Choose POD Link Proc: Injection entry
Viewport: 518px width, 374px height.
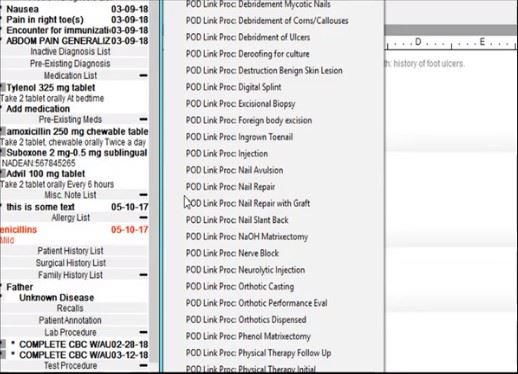click(x=227, y=154)
